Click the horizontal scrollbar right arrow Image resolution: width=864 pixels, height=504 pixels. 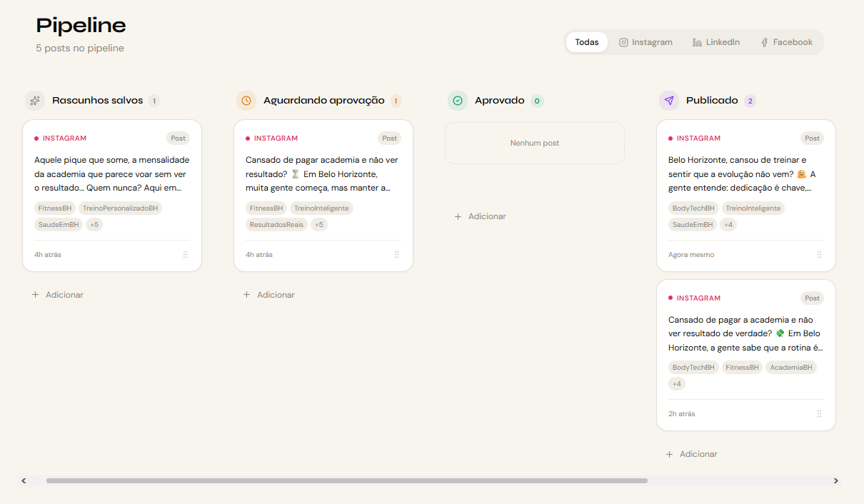(x=836, y=481)
